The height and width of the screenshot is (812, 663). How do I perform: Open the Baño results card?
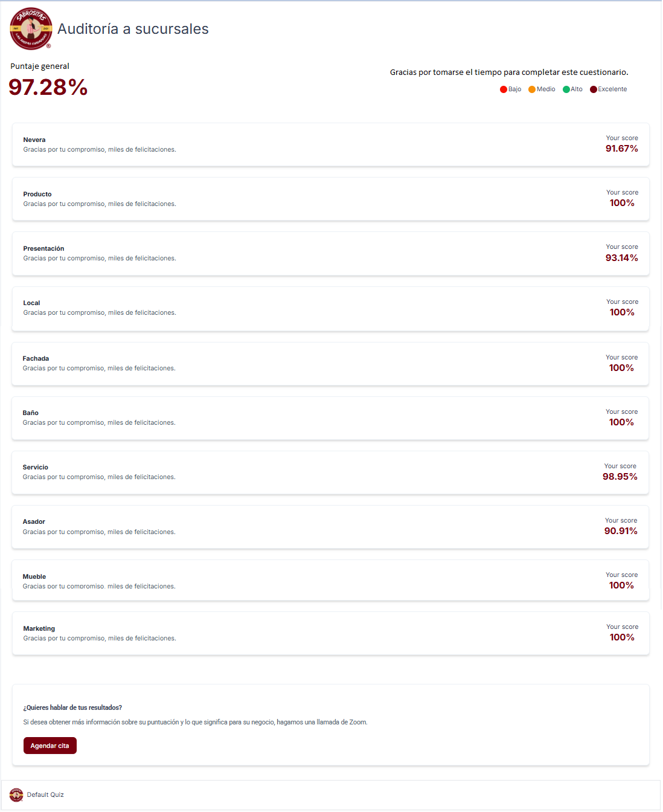click(330, 418)
